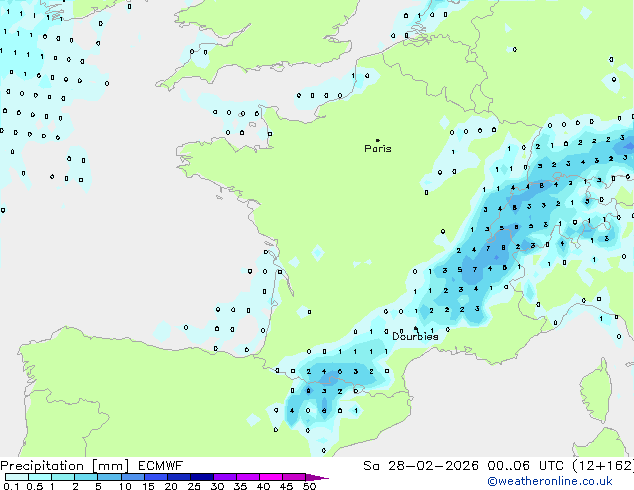The image size is (634, 490).
Task: Open the weatheronline.co.uk copyright link
Action: tap(550, 481)
